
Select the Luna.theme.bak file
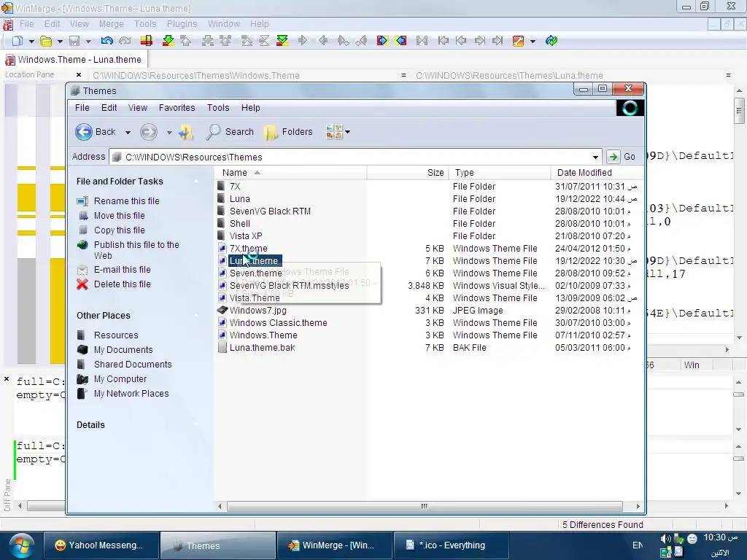click(x=262, y=348)
